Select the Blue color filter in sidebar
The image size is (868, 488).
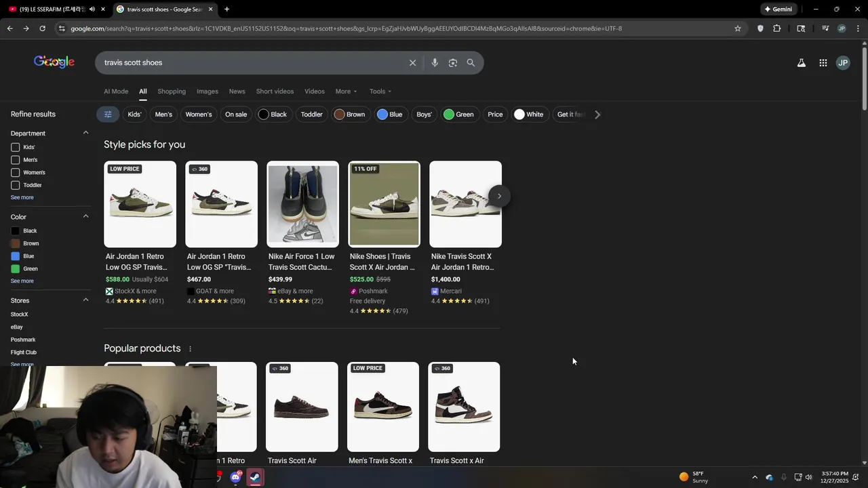[22, 256]
